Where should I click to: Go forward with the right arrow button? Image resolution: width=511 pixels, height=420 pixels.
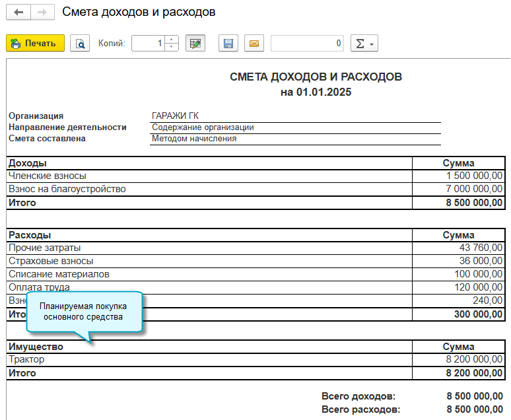[42, 13]
